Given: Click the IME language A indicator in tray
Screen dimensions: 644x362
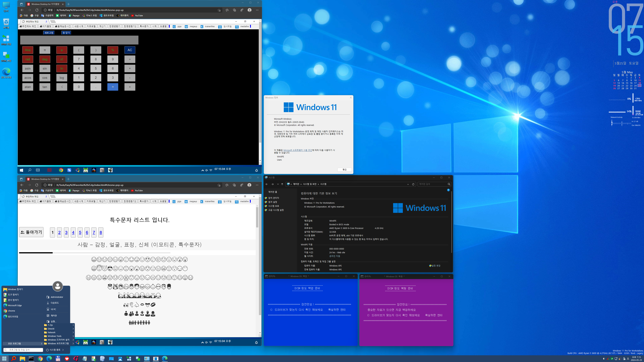Looking at the screenshot, I should pos(628,359).
